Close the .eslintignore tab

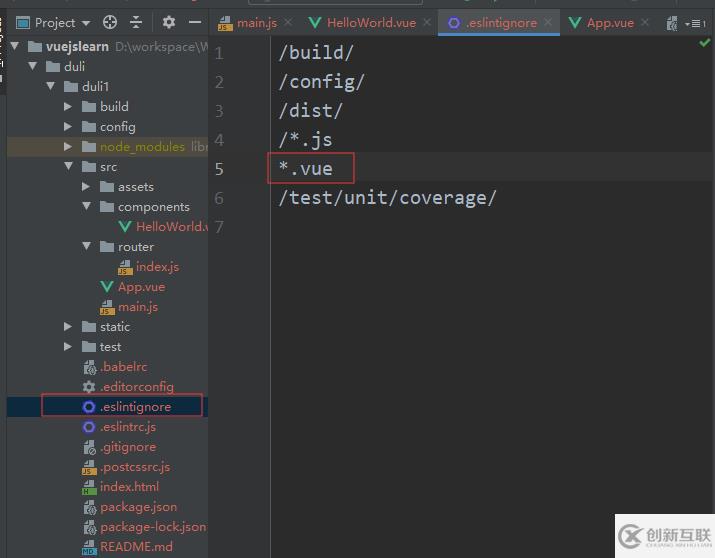(x=549, y=22)
